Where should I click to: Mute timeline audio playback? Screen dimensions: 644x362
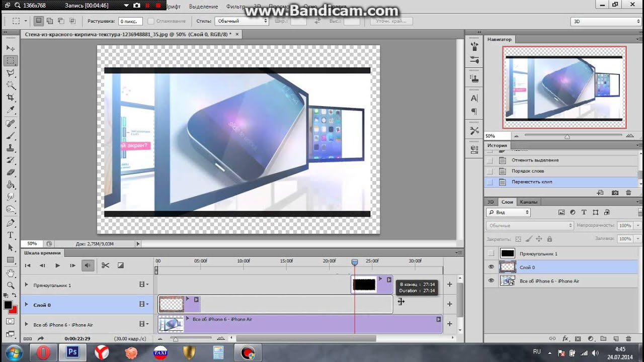point(89,265)
